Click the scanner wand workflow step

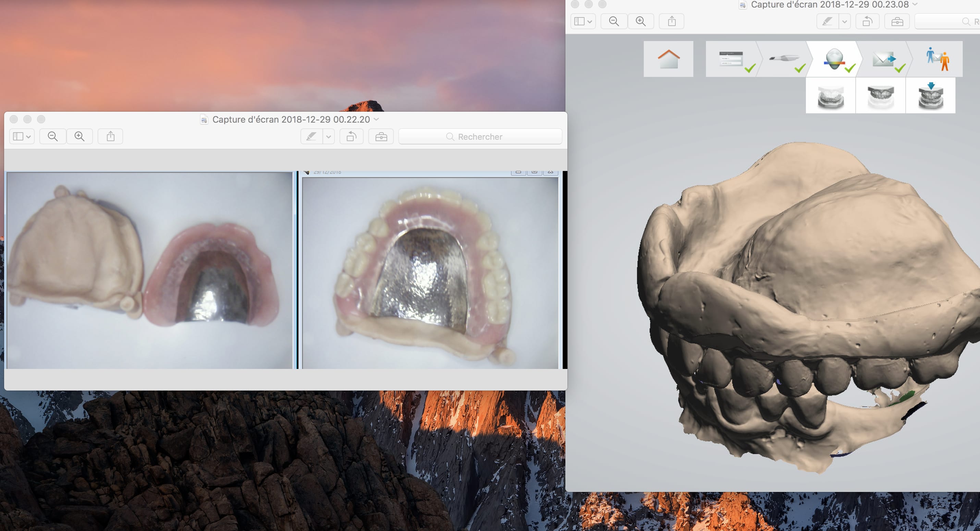pos(784,59)
